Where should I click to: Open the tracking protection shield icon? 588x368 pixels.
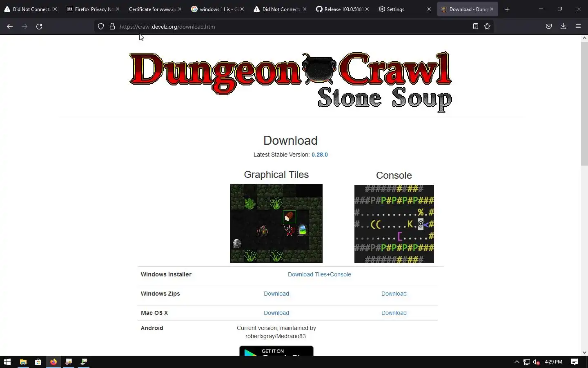pyautogui.click(x=101, y=27)
